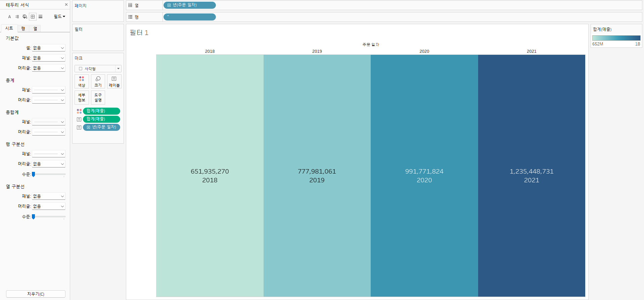The image size is (644, 300).
Task: Click the 합계(매출) color legend gradient
Action: pyautogui.click(x=616, y=38)
